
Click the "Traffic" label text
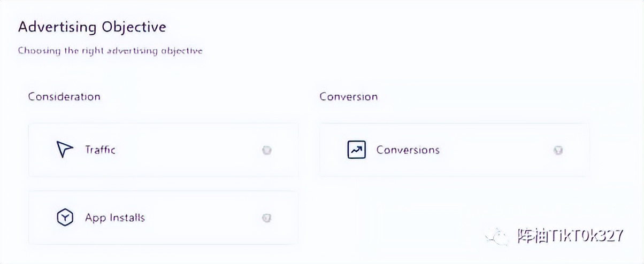click(100, 150)
